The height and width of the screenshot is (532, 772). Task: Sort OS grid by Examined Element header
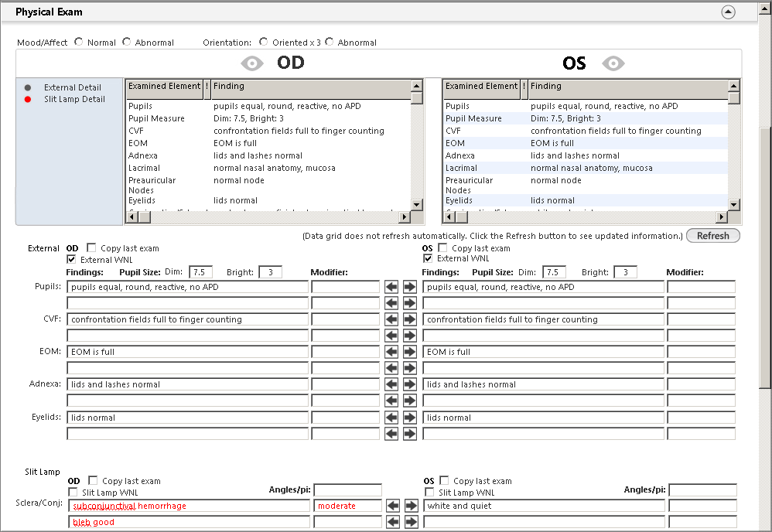click(x=481, y=90)
